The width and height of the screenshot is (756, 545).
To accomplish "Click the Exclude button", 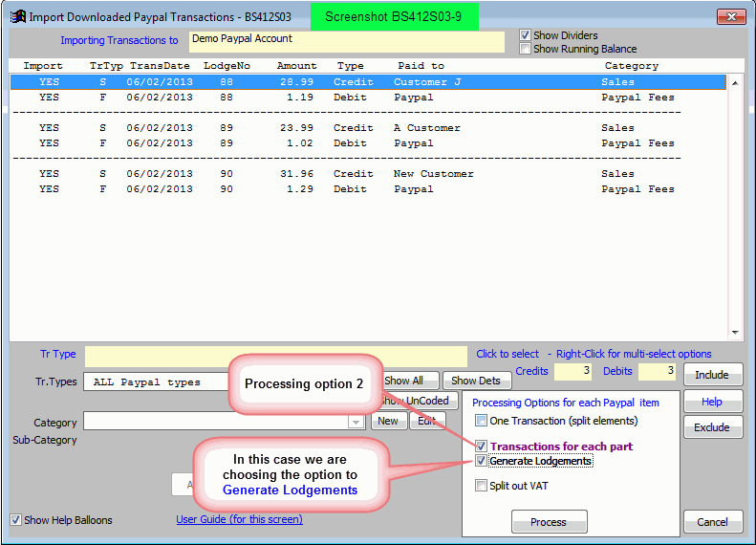I will point(713,427).
